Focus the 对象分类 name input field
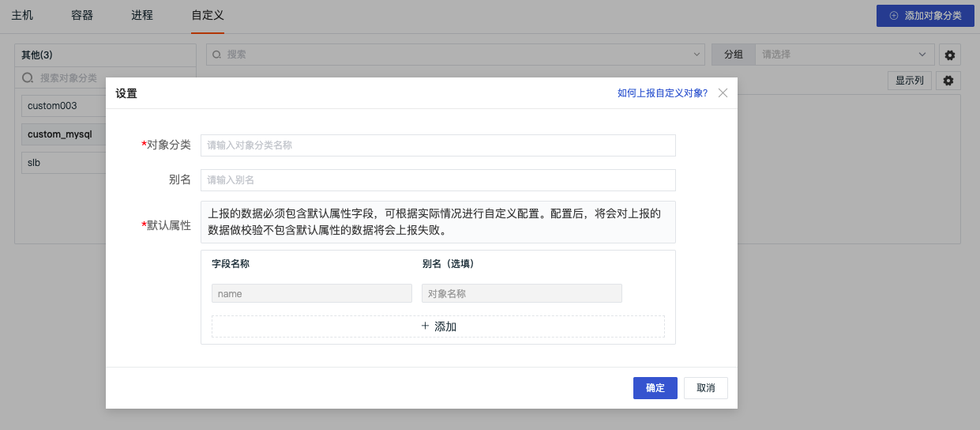The image size is (980, 430). pyautogui.click(x=438, y=145)
